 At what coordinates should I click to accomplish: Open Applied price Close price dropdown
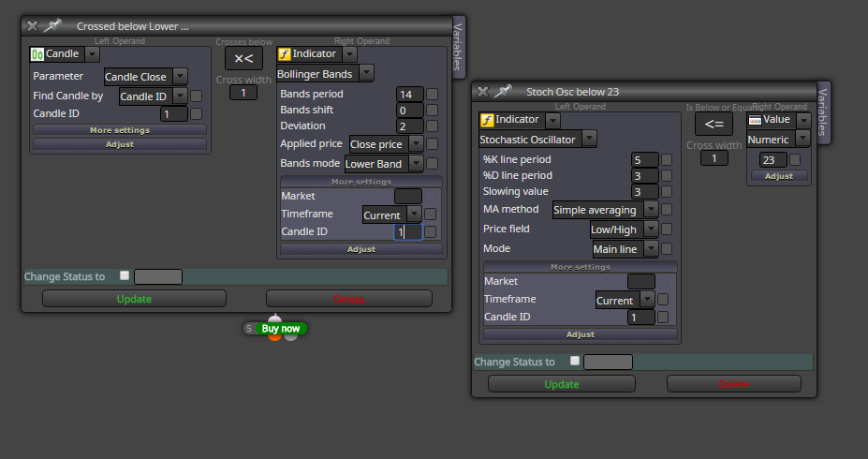416,144
